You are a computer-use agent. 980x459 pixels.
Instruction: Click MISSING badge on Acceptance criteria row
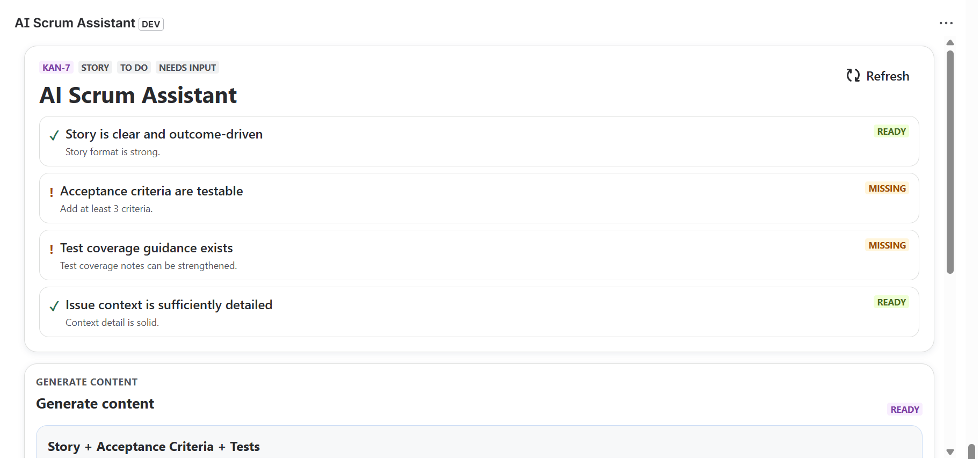887,188
